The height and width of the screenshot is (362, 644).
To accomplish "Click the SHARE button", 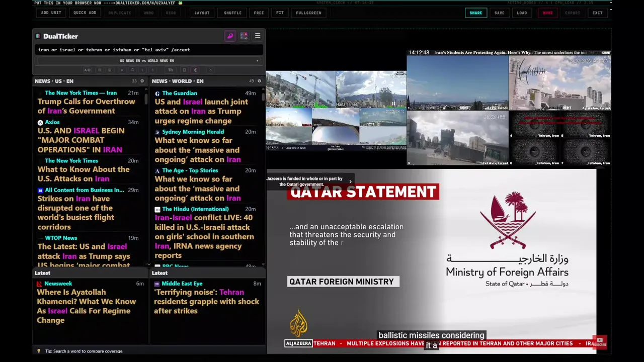I will (x=476, y=13).
